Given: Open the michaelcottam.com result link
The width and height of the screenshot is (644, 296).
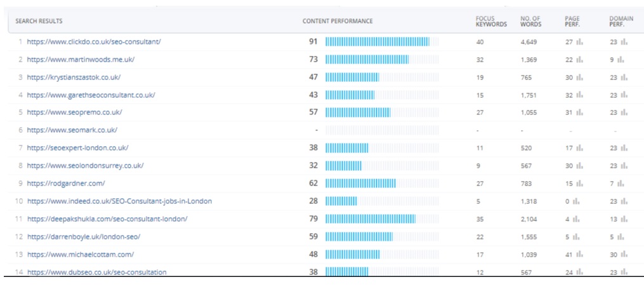Looking at the screenshot, I should [81, 255].
